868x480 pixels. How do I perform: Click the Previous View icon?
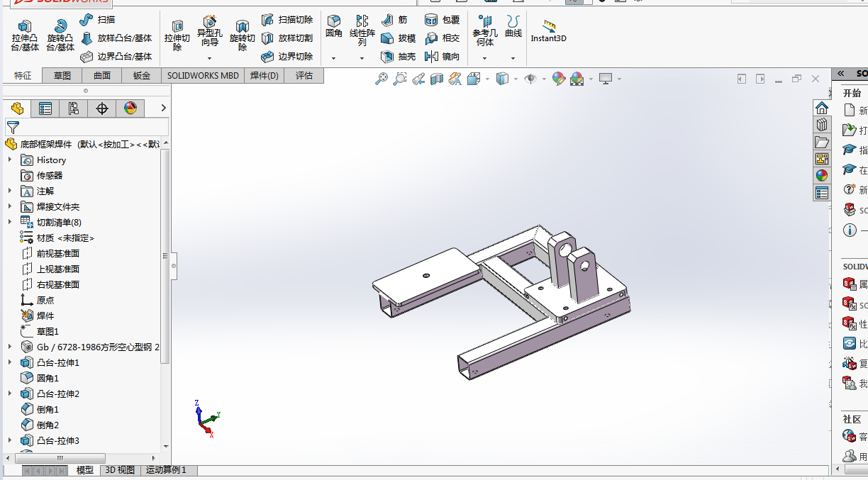pyautogui.click(x=418, y=79)
